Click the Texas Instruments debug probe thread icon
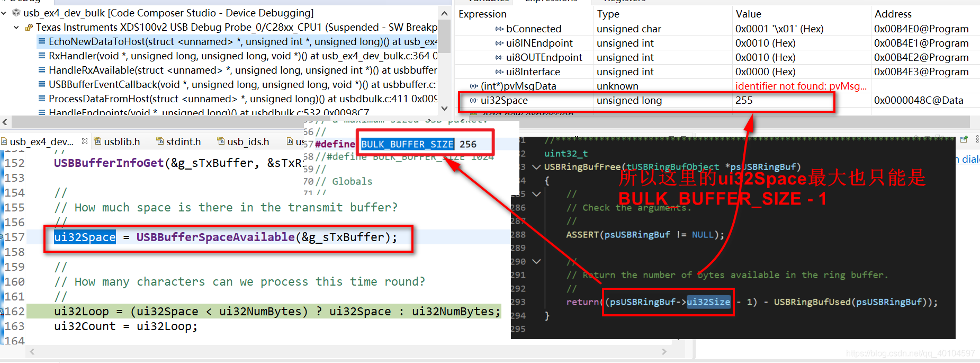The height and width of the screenshot is (363, 980). 29,27
